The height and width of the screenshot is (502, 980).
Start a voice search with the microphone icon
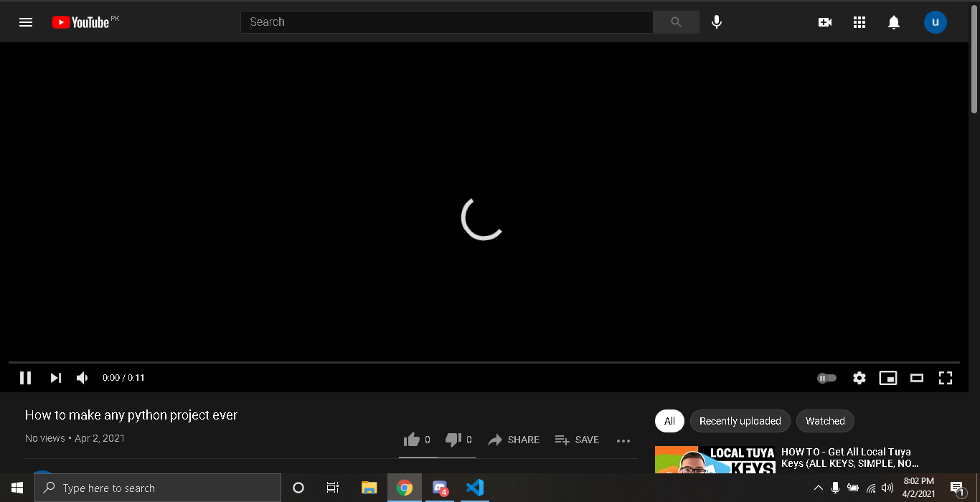[x=716, y=22]
